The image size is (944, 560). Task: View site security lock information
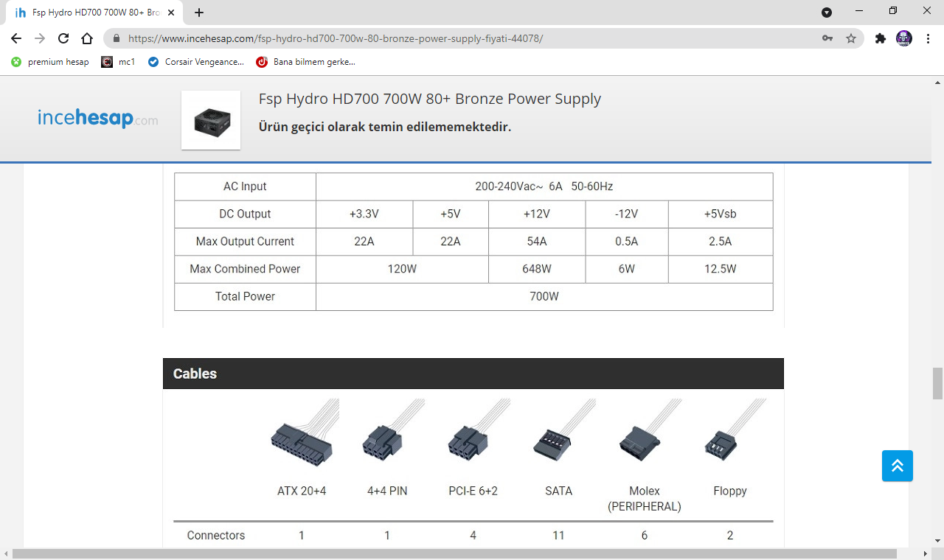[117, 38]
